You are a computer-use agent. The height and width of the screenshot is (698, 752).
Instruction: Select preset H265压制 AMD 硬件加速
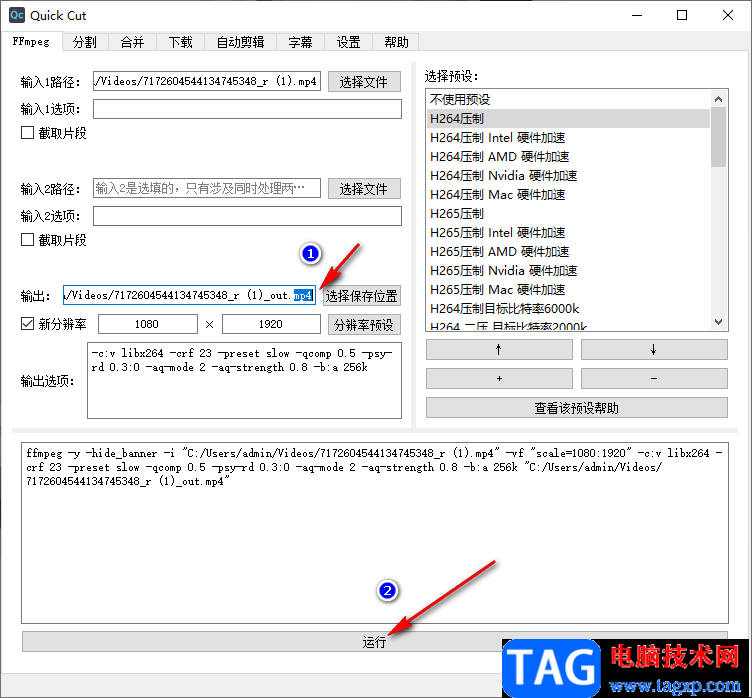(x=568, y=252)
